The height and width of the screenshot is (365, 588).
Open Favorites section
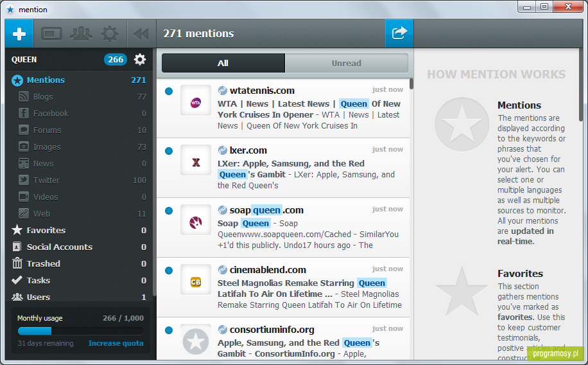click(79, 230)
